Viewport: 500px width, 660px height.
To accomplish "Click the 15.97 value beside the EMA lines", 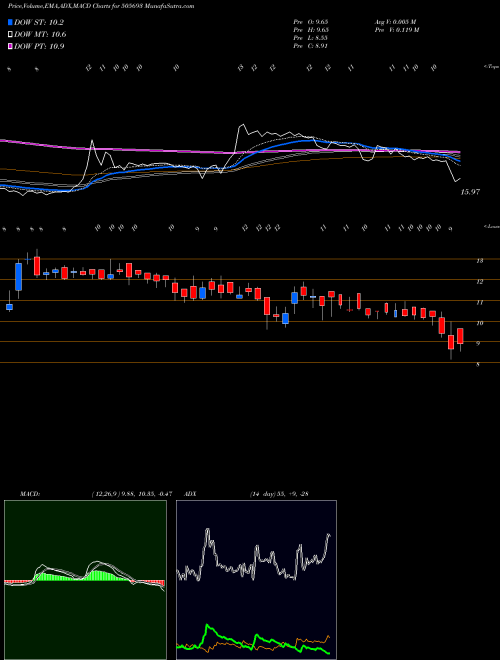I will click(470, 192).
